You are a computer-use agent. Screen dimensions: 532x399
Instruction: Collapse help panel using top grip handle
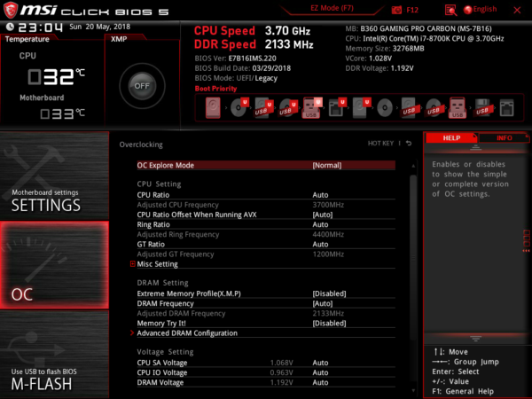475,147
